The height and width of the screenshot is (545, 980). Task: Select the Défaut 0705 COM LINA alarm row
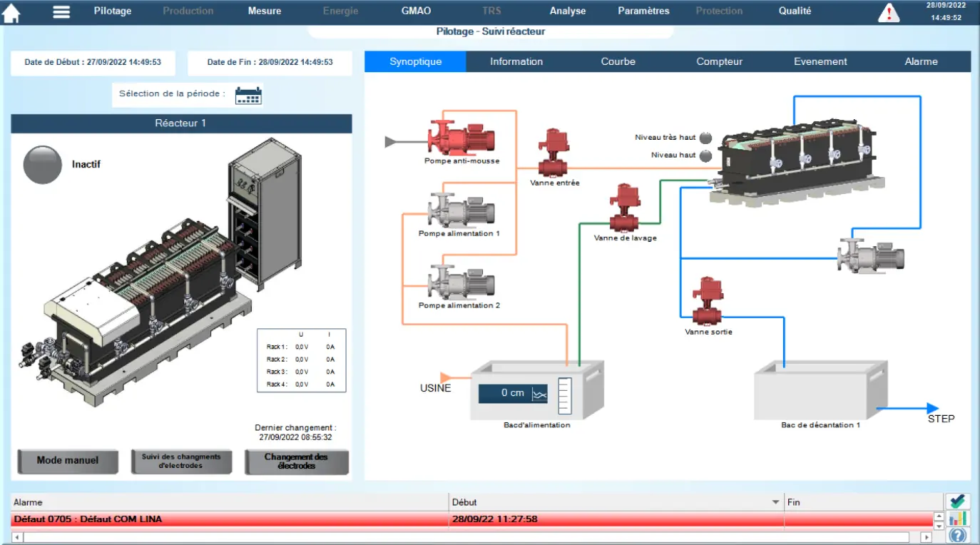click(x=471, y=519)
